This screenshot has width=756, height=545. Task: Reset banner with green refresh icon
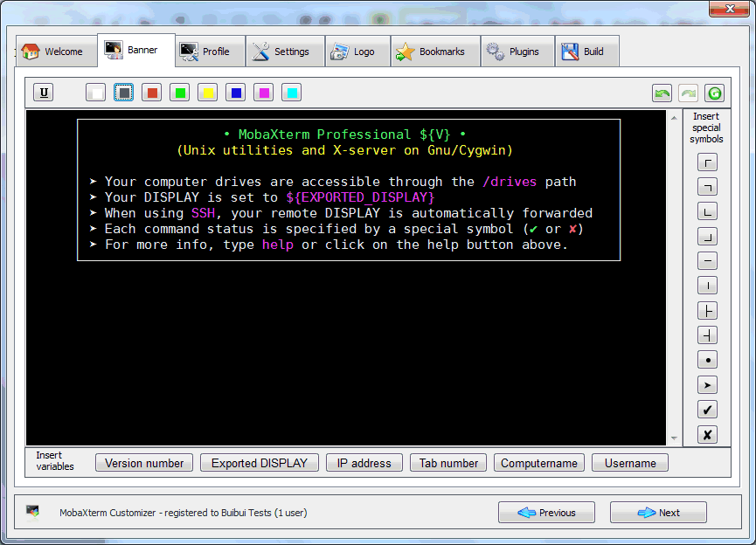coord(715,93)
